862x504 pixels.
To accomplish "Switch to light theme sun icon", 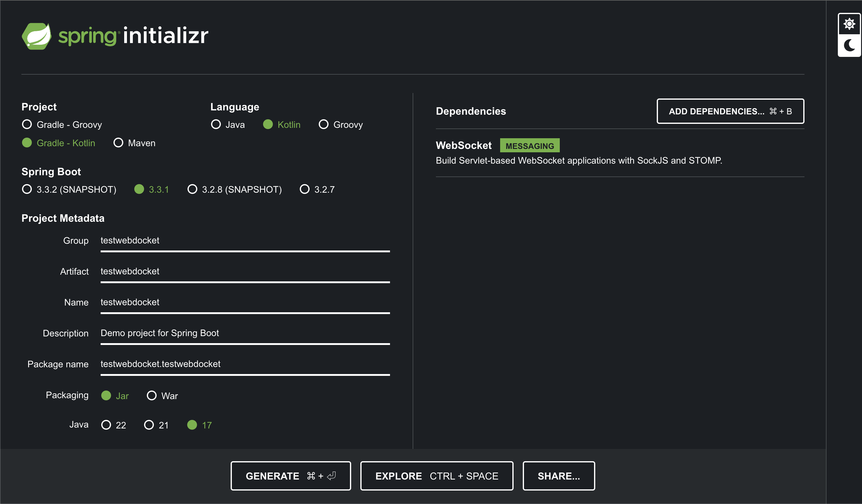I will (x=849, y=24).
